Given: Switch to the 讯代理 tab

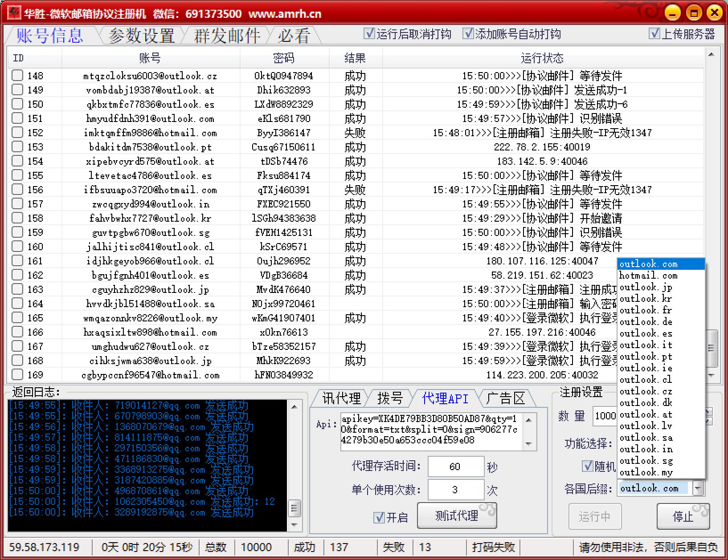Looking at the screenshot, I should pos(341,398).
